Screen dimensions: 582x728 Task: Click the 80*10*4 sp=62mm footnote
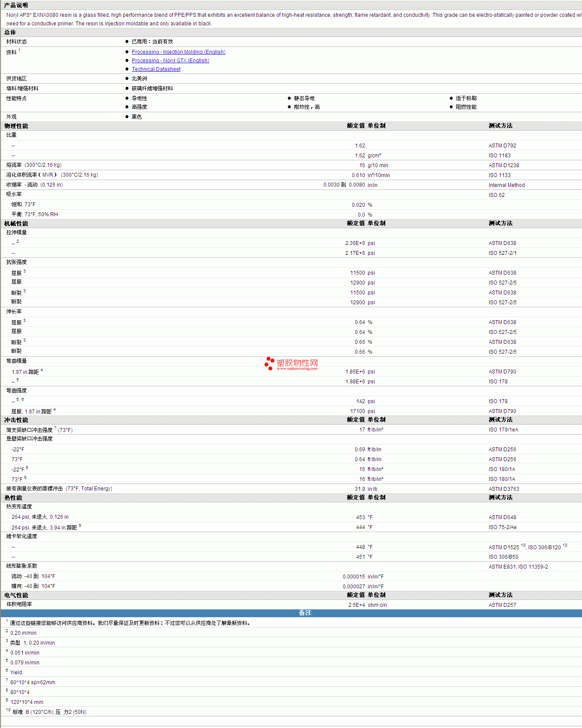pyautogui.click(x=33, y=682)
